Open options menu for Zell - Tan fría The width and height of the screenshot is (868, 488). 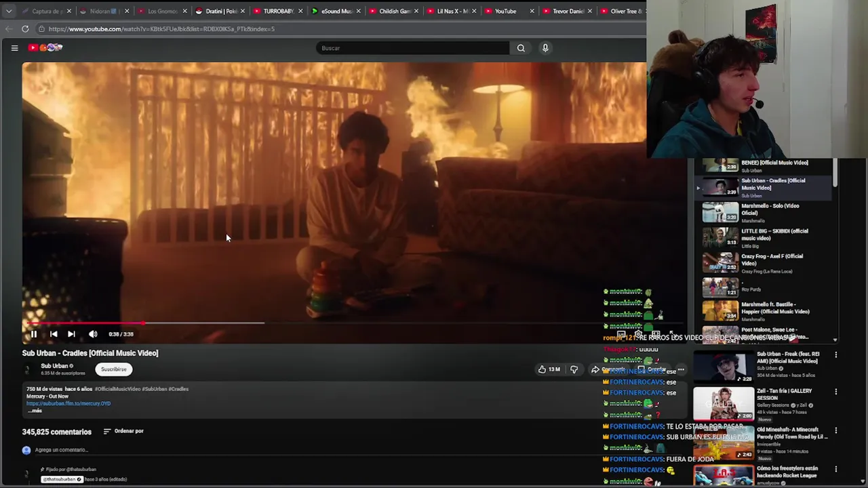point(835,392)
